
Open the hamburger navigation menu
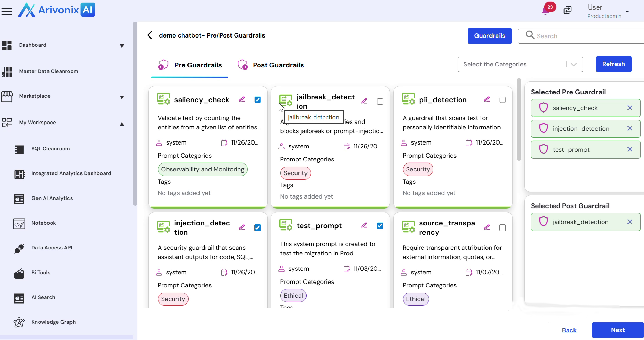[7, 11]
